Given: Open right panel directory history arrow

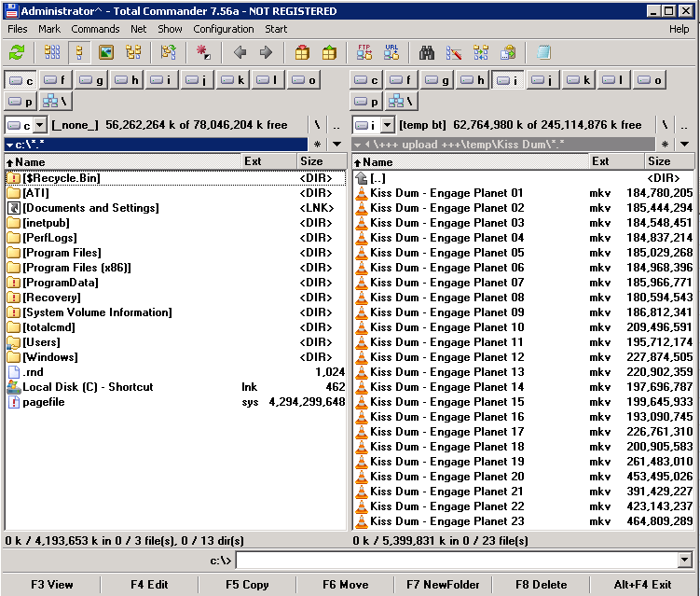Looking at the screenshot, I should 684,145.
